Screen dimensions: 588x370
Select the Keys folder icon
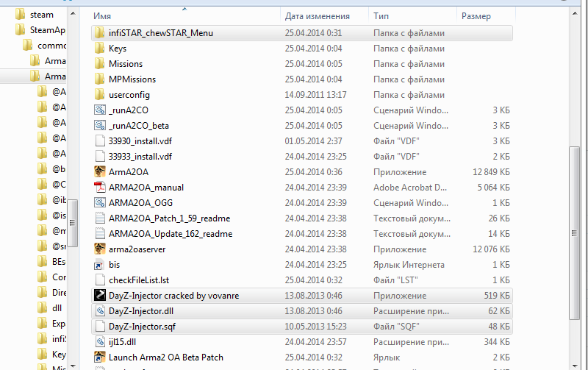(x=100, y=49)
